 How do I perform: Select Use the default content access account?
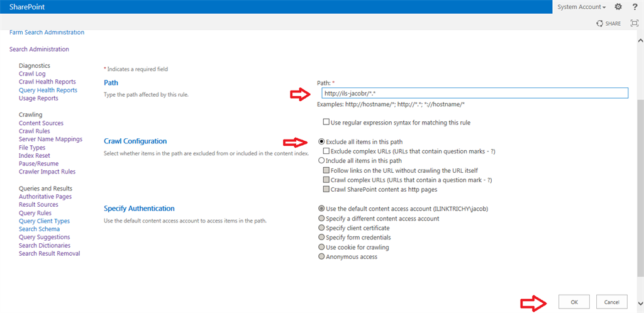pyautogui.click(x=321, y=209)
